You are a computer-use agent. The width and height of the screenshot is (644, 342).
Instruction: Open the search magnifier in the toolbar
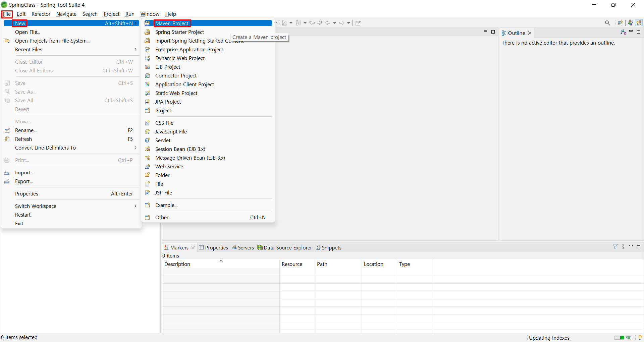(607, 23)
